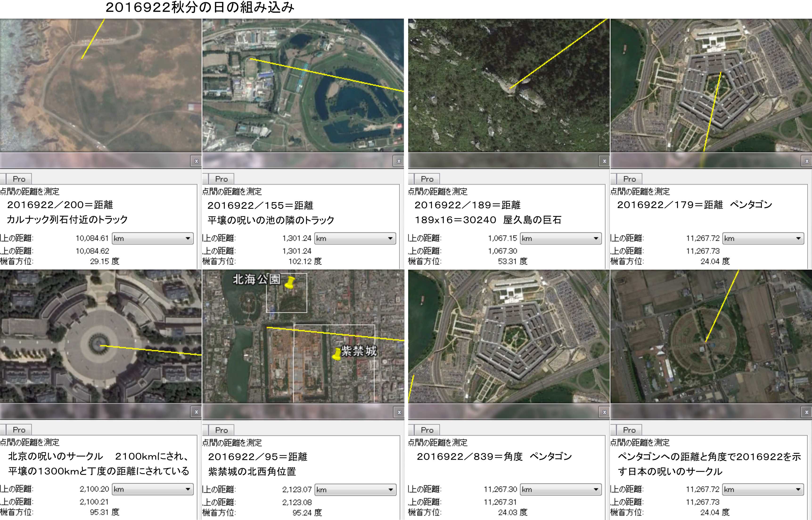Close the bar above 2016922/95 ruler panel

pos(399,412)
